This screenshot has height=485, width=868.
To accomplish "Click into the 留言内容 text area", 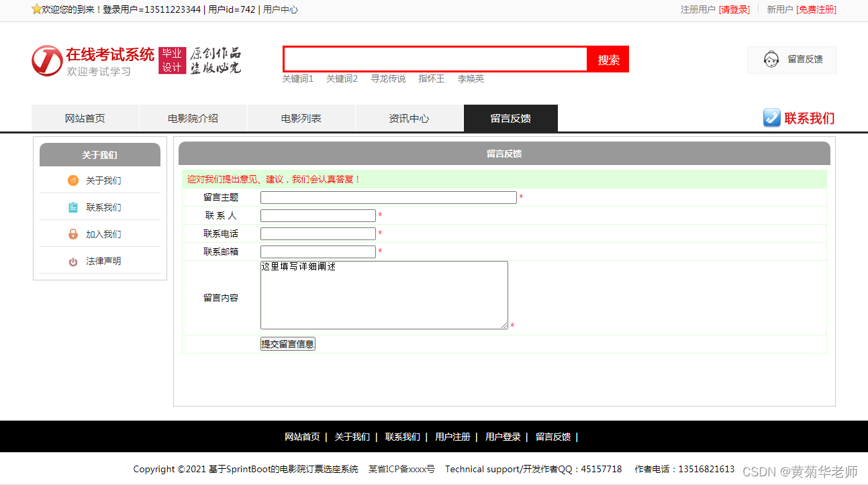I will pos(384,295).
